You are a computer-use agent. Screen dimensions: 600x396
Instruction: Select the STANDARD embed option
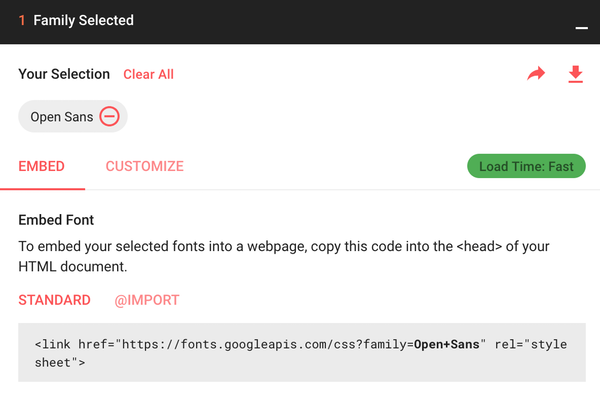(54, 300)
